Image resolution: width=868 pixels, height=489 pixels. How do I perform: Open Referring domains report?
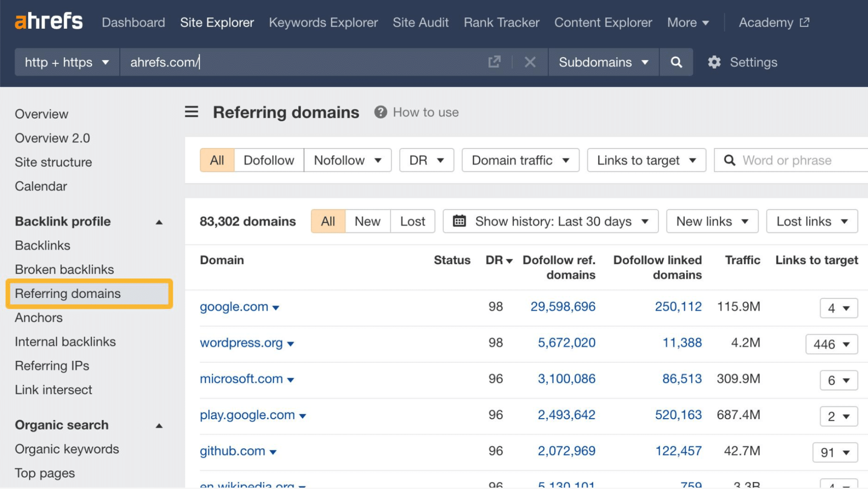[x=89, y=294]
